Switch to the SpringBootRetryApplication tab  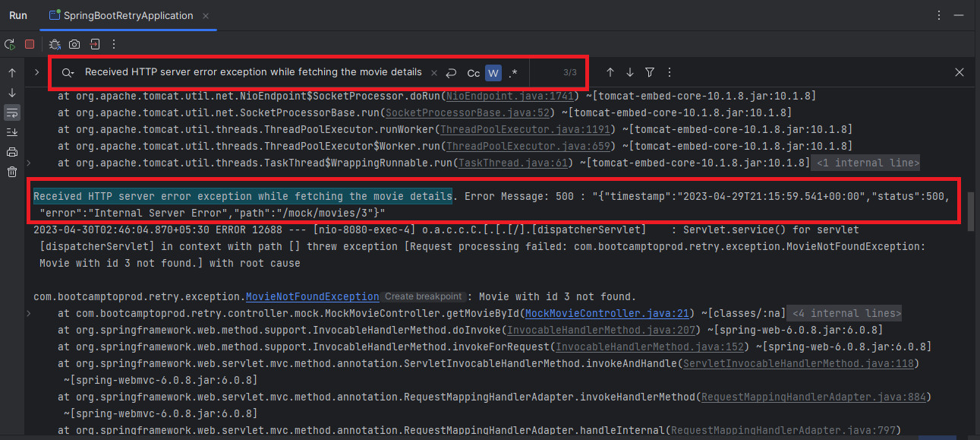click(128, 15)
